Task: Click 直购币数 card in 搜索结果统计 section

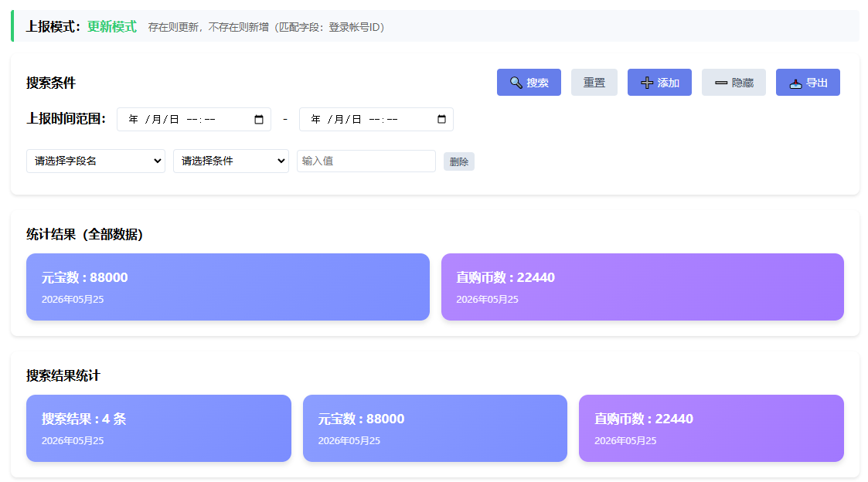Action: (x=711, y=429)
